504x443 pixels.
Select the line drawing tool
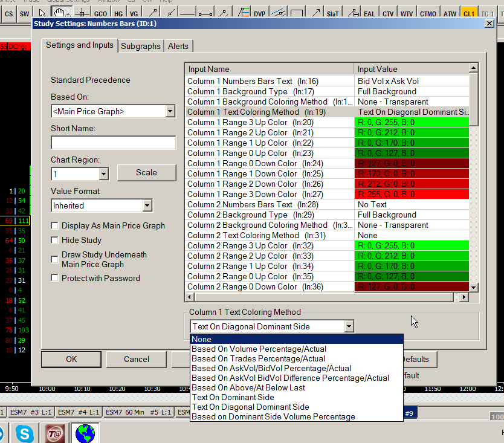(153, 13)
